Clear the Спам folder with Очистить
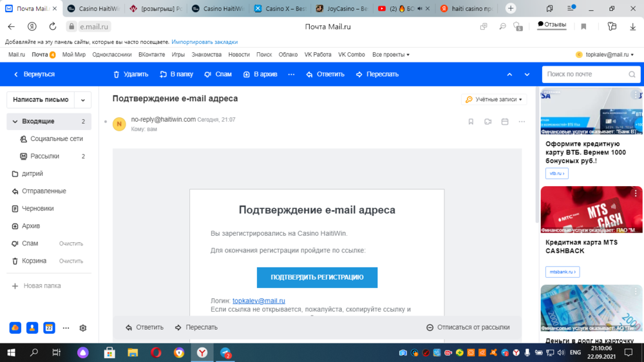Image resolution: width=644 pixels, height=362 pixels. (x=71, y=243)
